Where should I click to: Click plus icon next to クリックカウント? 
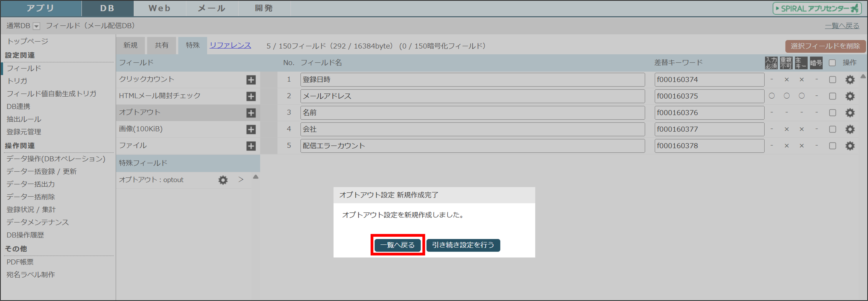[x=251, y=80]
